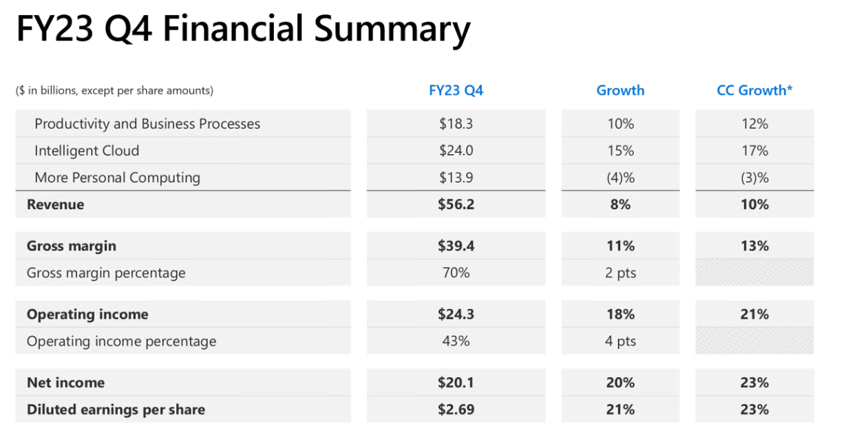Select the FY23 Q4 column header

456,90
